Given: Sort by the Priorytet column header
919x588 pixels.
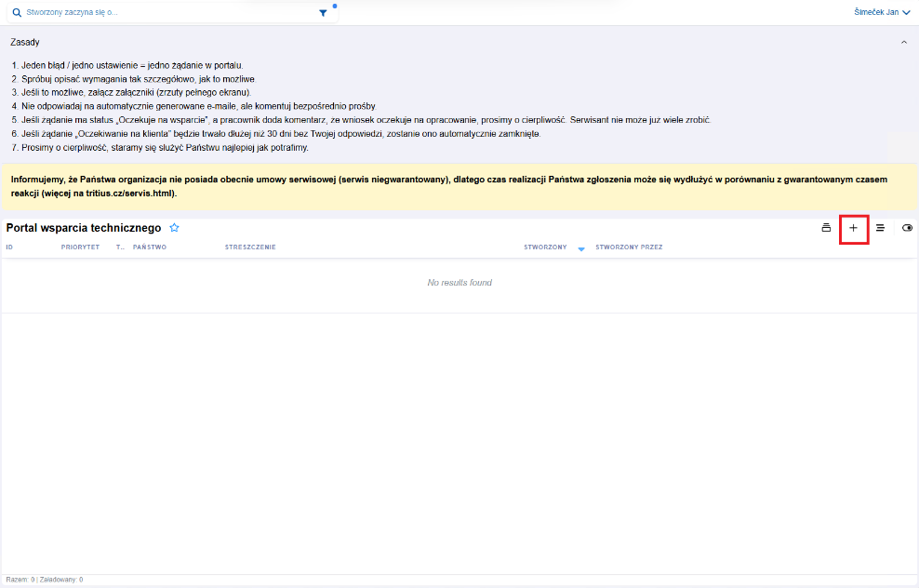Looking at the screenshot, I should (x=80, y=247).
